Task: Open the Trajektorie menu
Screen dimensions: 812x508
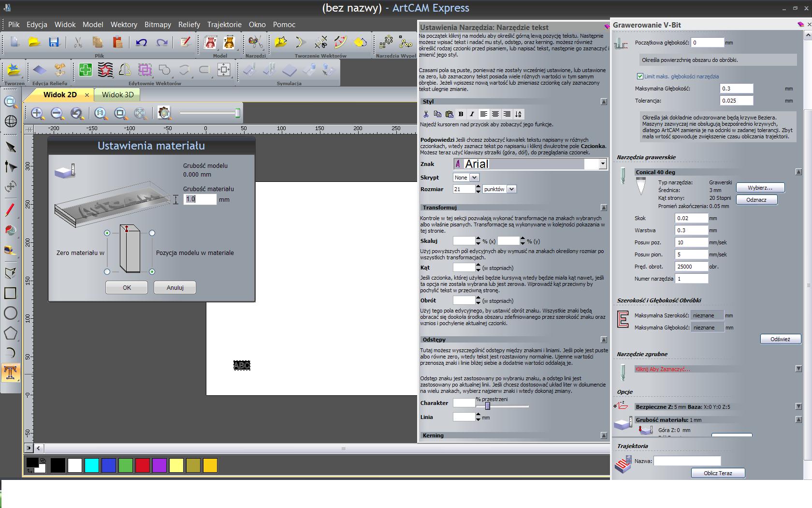Action: tap(224, 25)
